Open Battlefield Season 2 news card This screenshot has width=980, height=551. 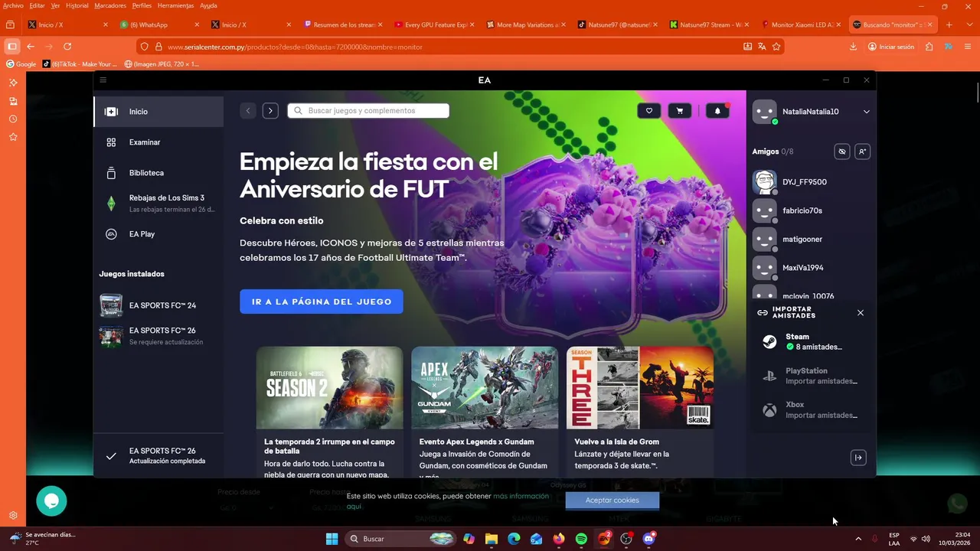329,412
